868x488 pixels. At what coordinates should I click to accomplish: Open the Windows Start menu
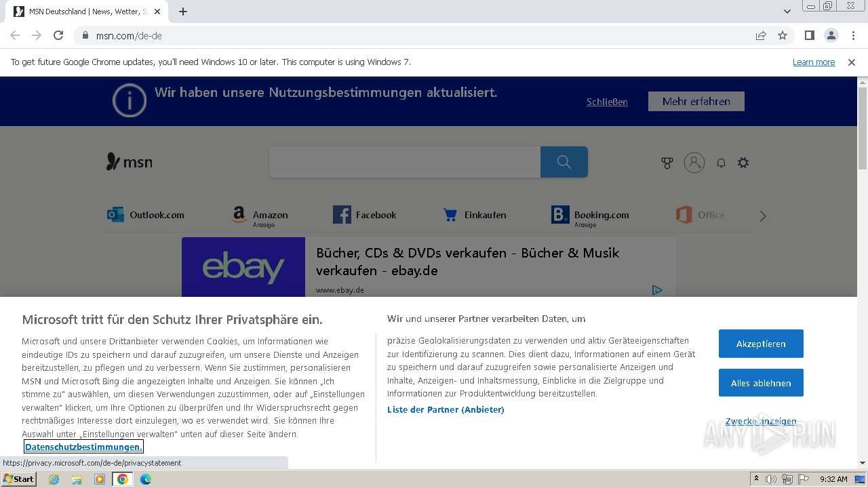point(19,479)
